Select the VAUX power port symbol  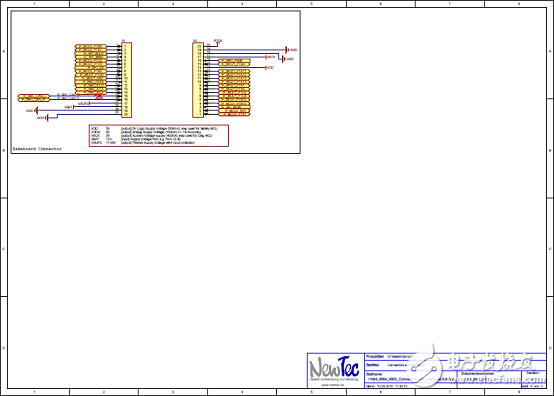click(270, 57)
